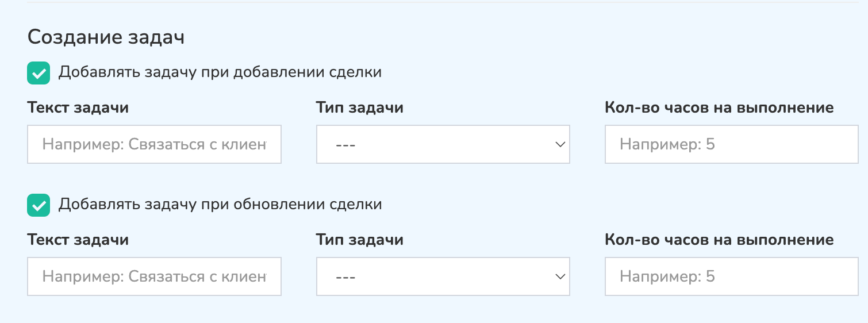This screenshot has height=323, width=868.
Task: Click "Текст задачи" label in deal-update section
Action: click(78, 240)
